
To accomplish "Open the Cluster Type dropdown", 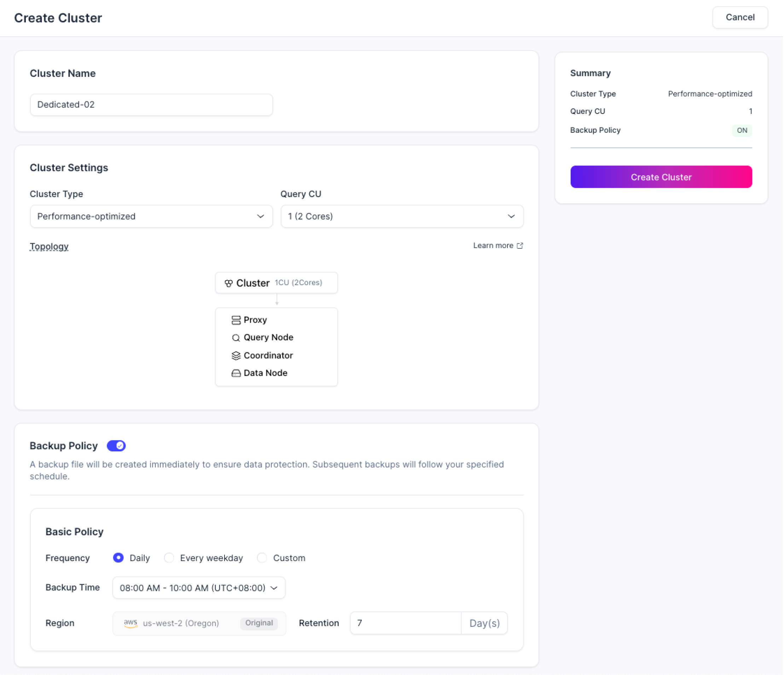I will point(151,217).
